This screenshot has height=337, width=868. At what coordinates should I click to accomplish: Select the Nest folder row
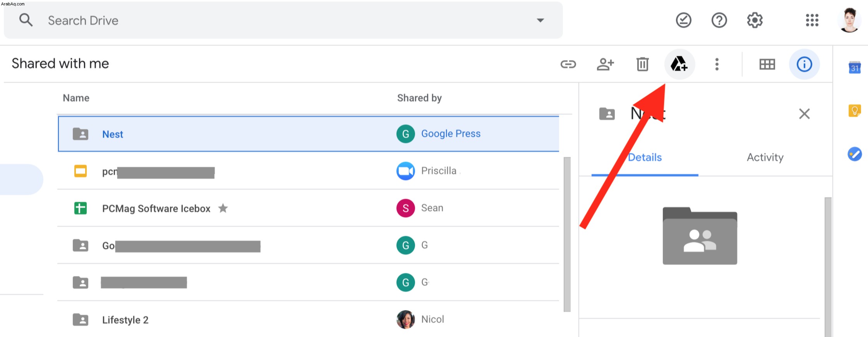tap(309, 134)
